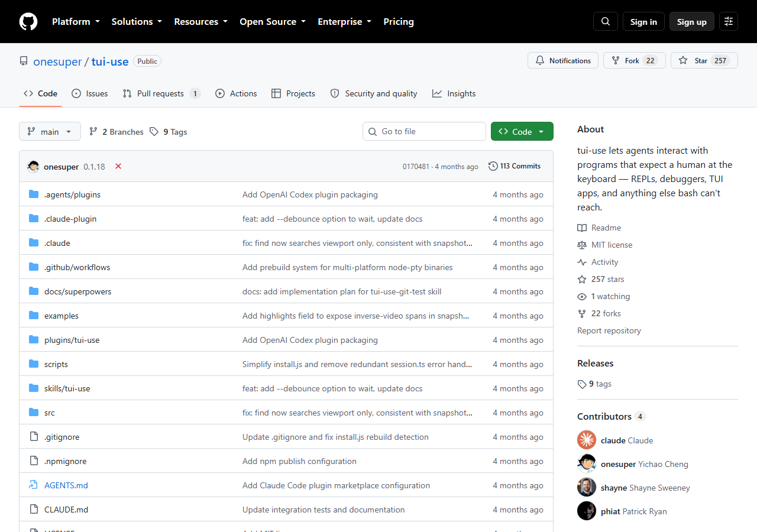Click the onesuper contributor avatar in Contributors
The width and height of the screenshot is (757, 532).
(x=587, y=463)
